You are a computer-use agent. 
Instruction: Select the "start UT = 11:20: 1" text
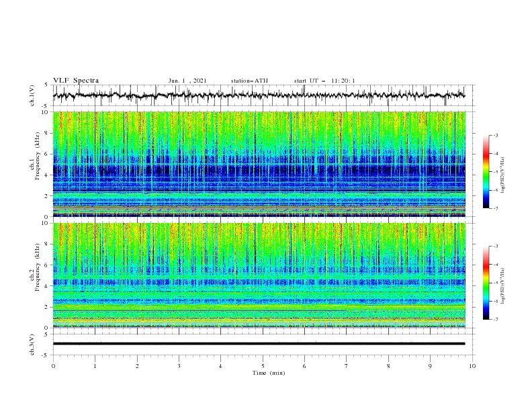[x=324, y=81]
